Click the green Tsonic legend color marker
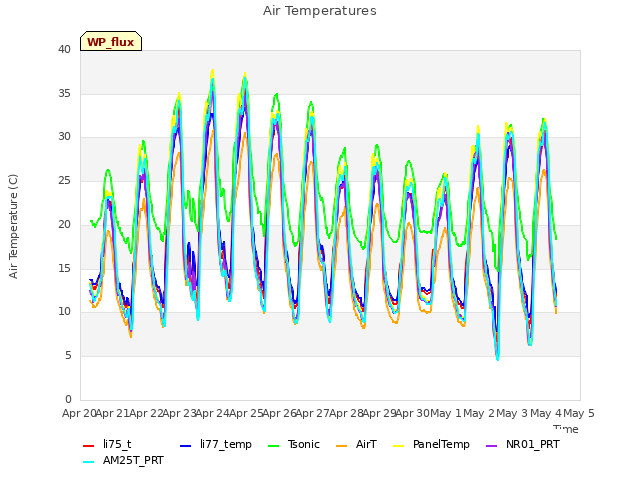 coord(274,446)
